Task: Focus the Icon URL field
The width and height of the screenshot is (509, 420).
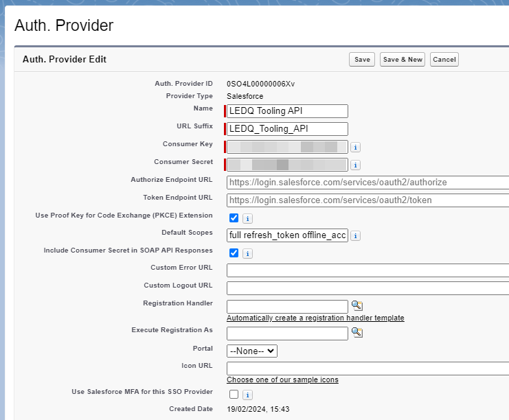Action: 367,369
